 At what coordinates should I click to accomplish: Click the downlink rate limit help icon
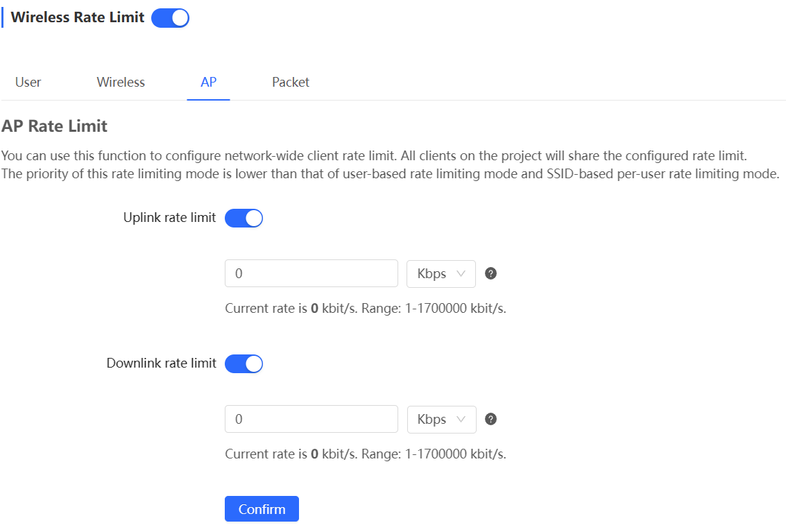click(490, 419)
